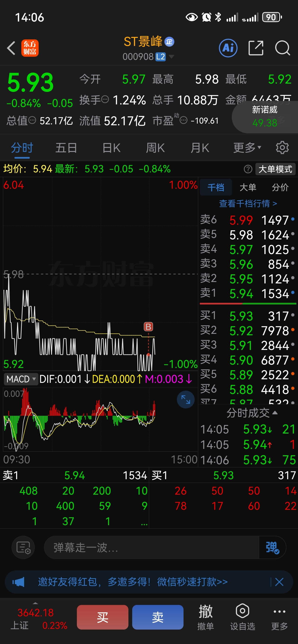
Task: Tap the dot beside 买4 quantity 6877
Action: [x=293, y=359]
